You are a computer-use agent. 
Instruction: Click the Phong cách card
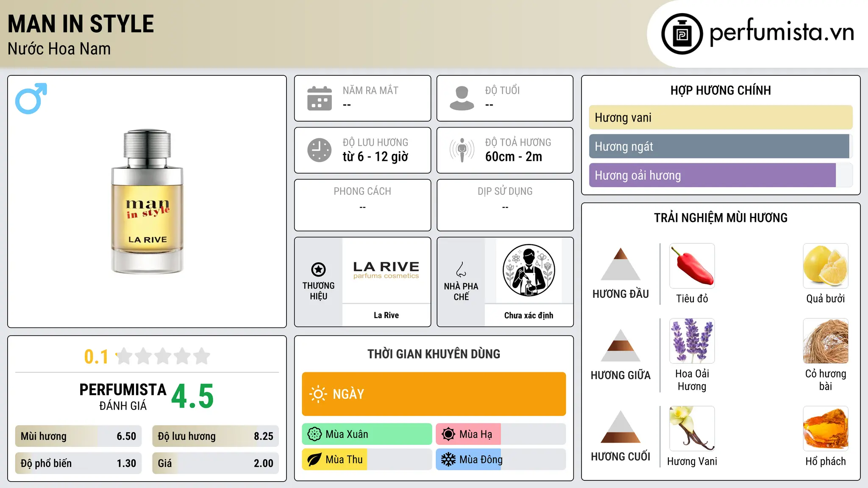coord(363,205)
